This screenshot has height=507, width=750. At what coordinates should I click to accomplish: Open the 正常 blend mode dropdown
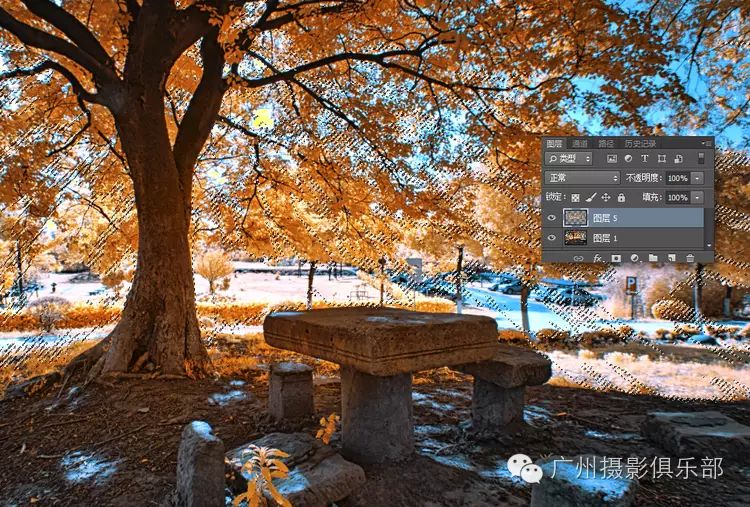click(x=583, y=178)
